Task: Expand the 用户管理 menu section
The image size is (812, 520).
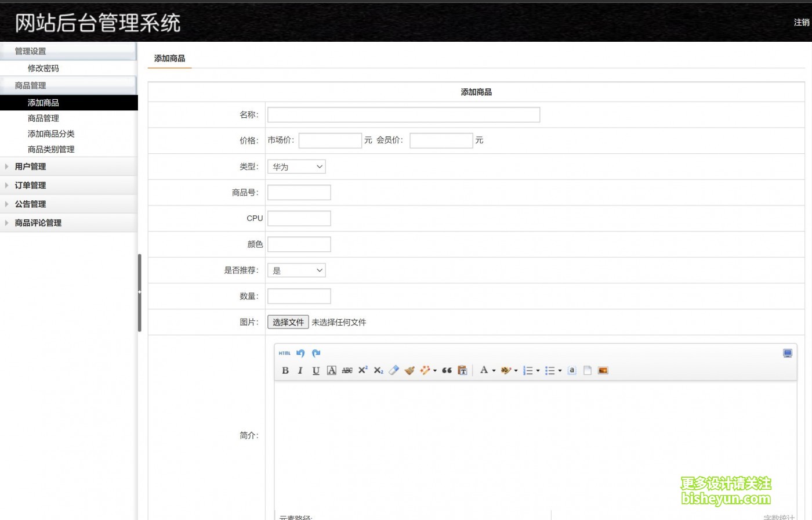Action: 68,167
